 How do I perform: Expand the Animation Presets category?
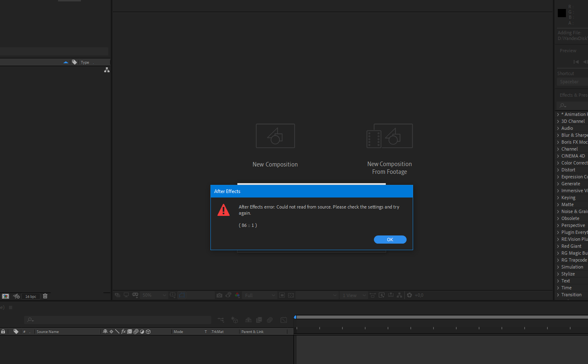coord(558,114)
